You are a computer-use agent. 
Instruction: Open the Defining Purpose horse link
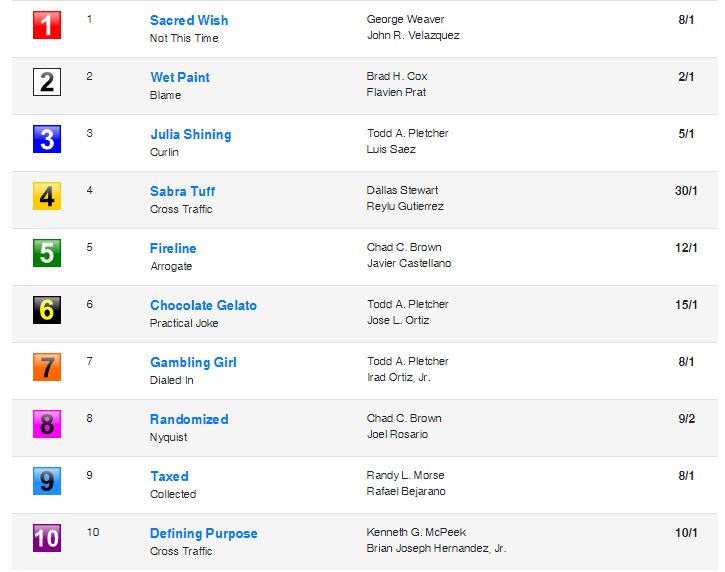click(203, 533)
